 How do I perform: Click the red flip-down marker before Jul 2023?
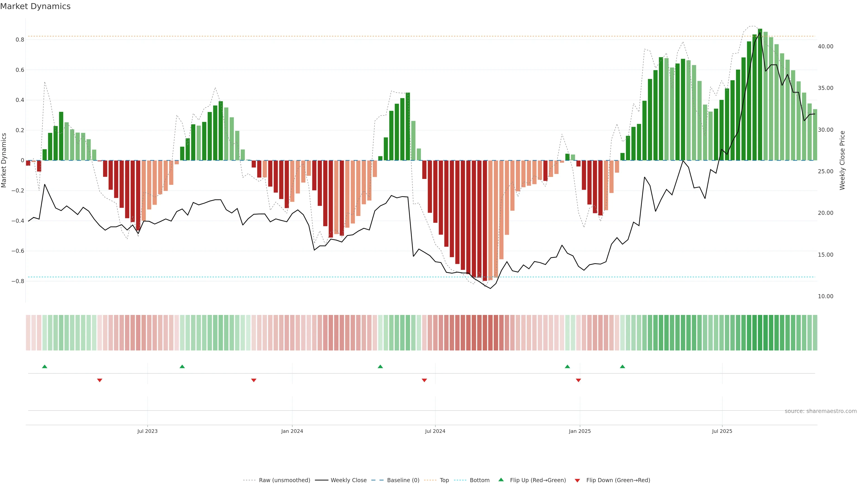(99, 380)
